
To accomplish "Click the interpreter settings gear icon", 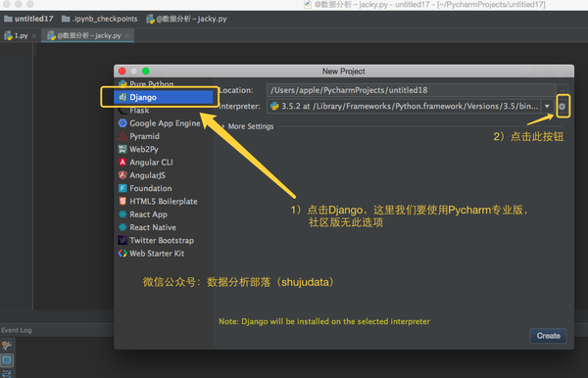I will click(x=562, y=107).
